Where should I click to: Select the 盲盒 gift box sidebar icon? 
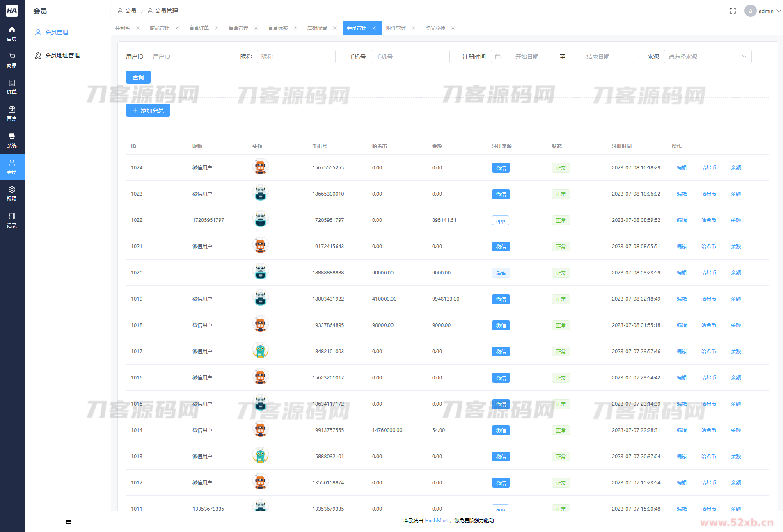coord(12,114)
